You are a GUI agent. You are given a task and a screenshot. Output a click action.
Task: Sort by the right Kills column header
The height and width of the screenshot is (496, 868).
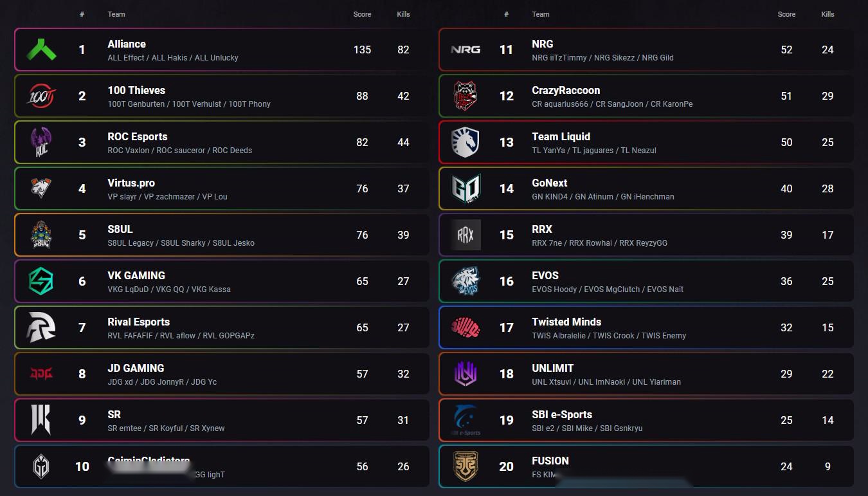[x=827, y=14]
